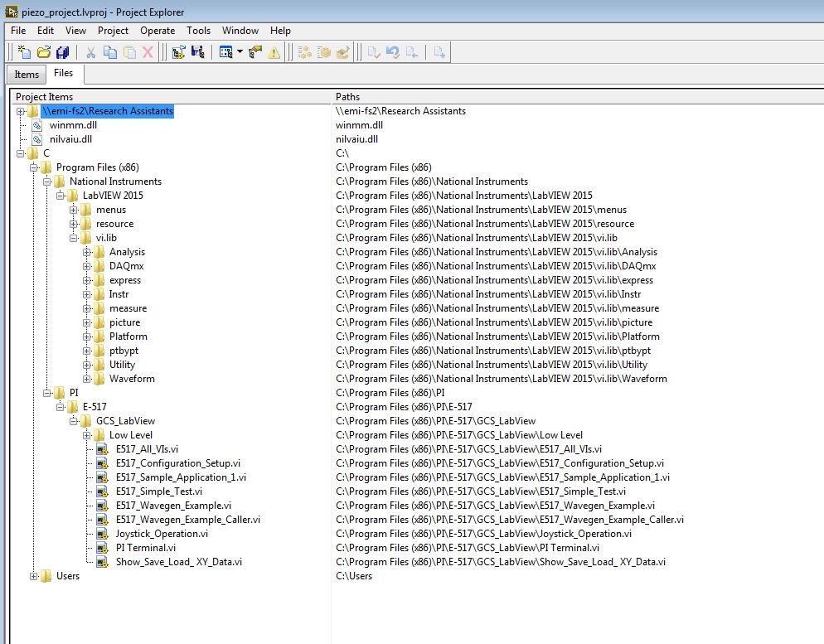Click the add to source control icon
The image size is (824, 644).
(439, 52)
